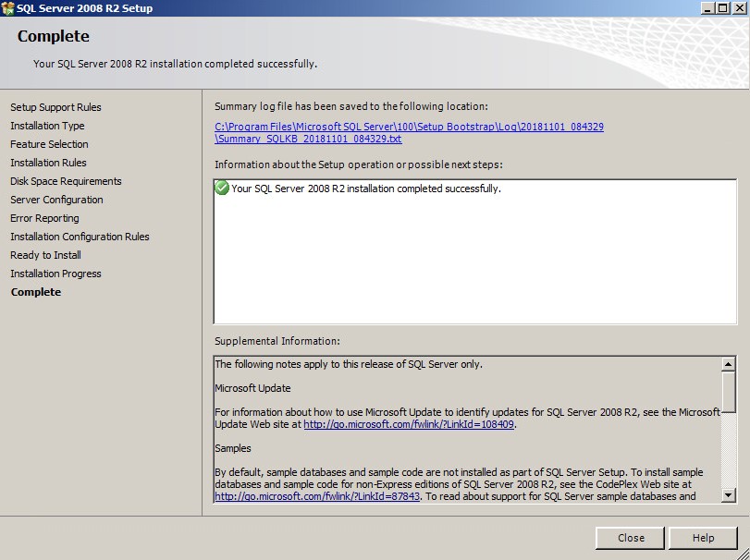Close the setup window with title bar X
Viewport: 750px width, 560px height.
(739, 8)
